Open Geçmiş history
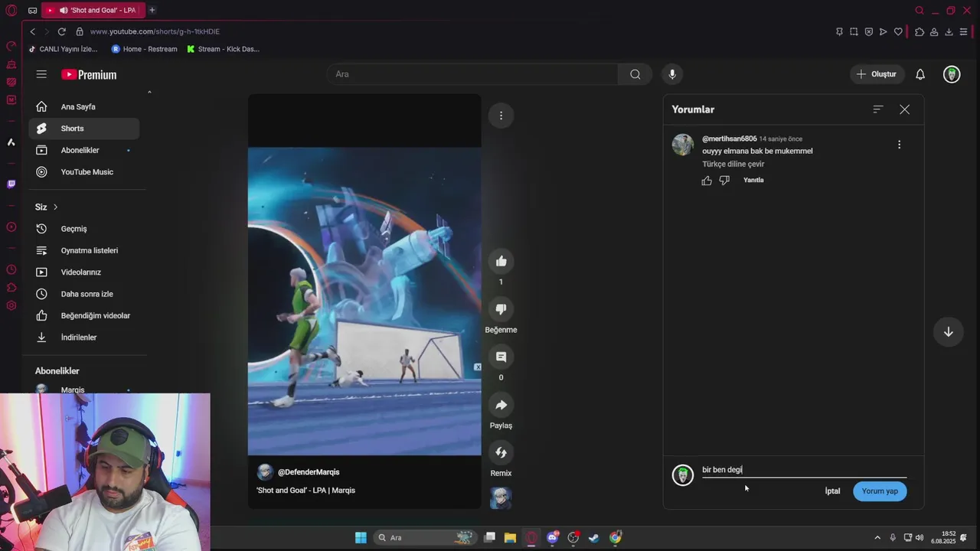Screen dimensions: 980x551 84,229
